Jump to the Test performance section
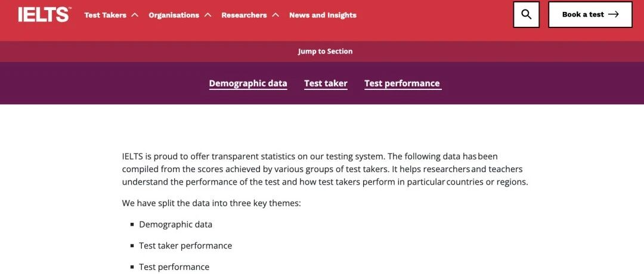 [x=402, y=83]
